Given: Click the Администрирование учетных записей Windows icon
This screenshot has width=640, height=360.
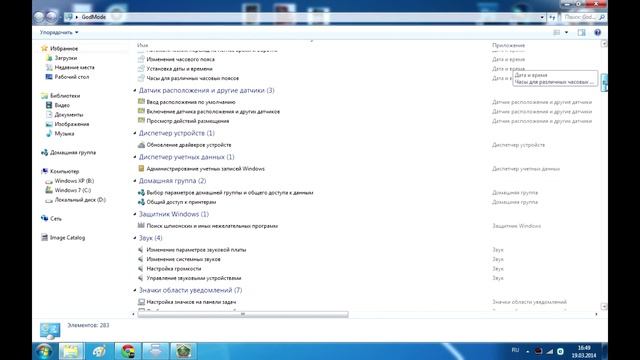Looking at the screenshot, I should coord(141,168).
